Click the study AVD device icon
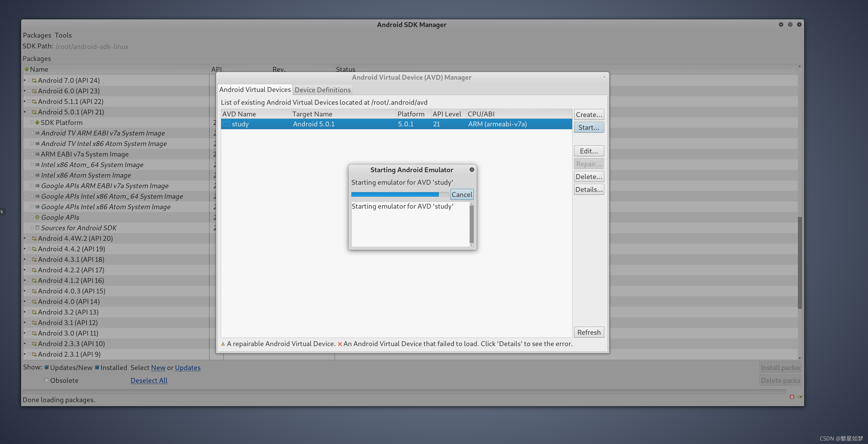This screenshot has height=444, width=868. (x=227, y=124)
